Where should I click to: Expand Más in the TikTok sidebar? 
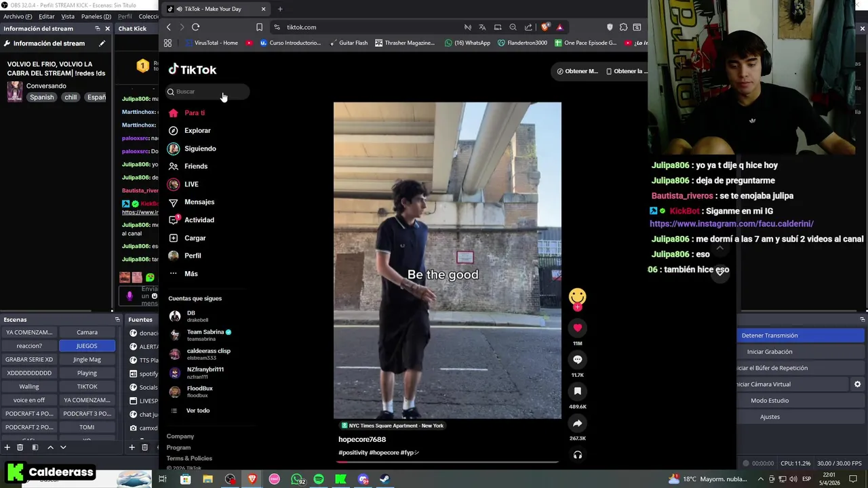(x=191, y=274)
